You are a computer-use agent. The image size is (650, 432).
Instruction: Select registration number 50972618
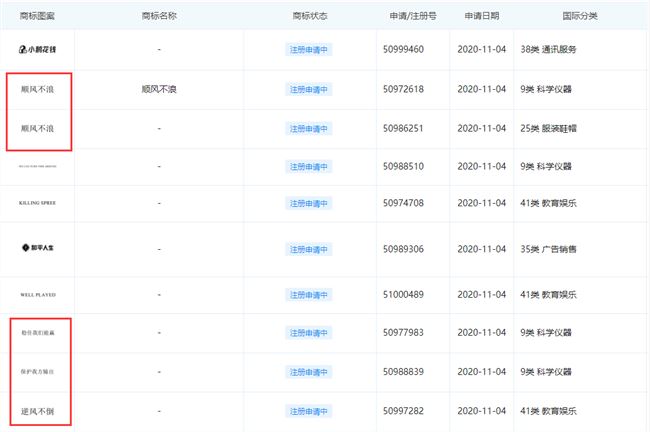tap(403, 89)
